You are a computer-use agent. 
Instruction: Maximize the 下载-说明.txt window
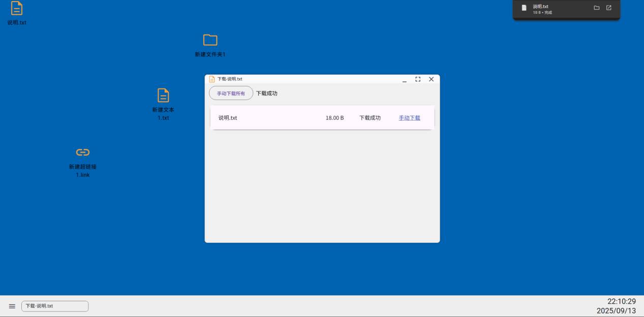point(418,79)
